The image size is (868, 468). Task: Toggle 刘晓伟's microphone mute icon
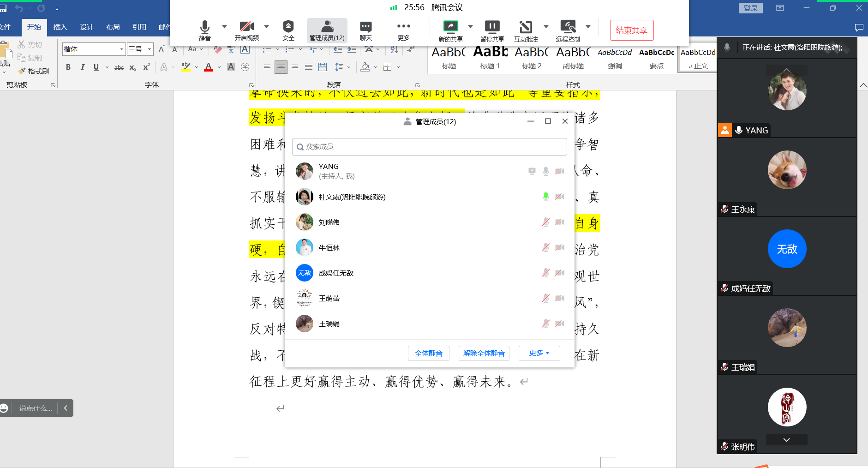point(545,222)
